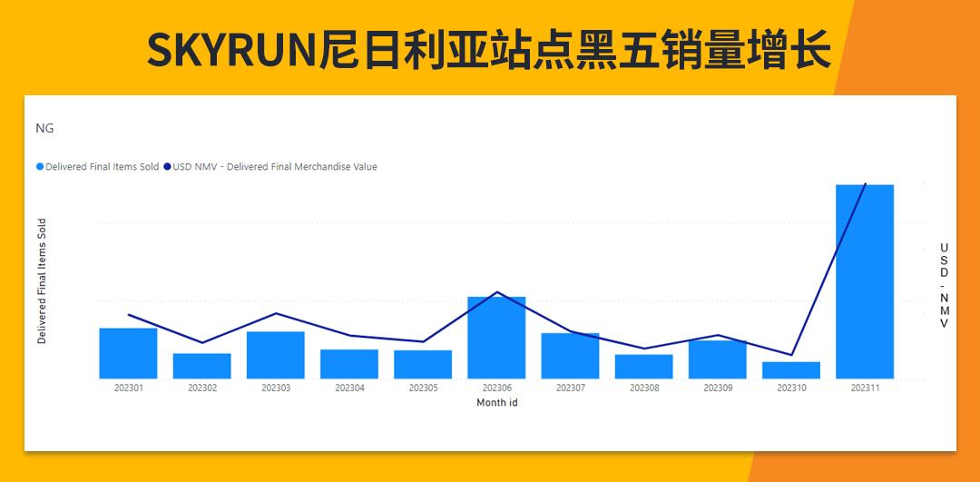
Task: Click legend label Delivered Final Items Sold
Action: pyautogui.click(x=103, y=167)
